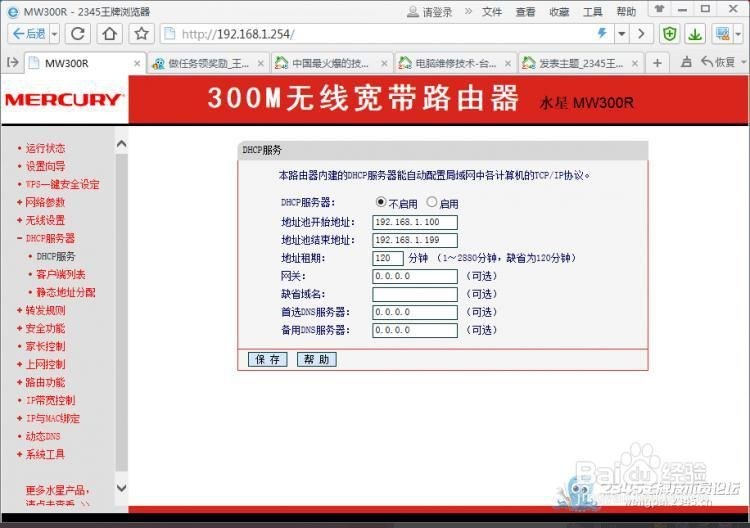750x528 pixels.
Task: Expand the 无线设置 menu
Action: tap(45, 220)
